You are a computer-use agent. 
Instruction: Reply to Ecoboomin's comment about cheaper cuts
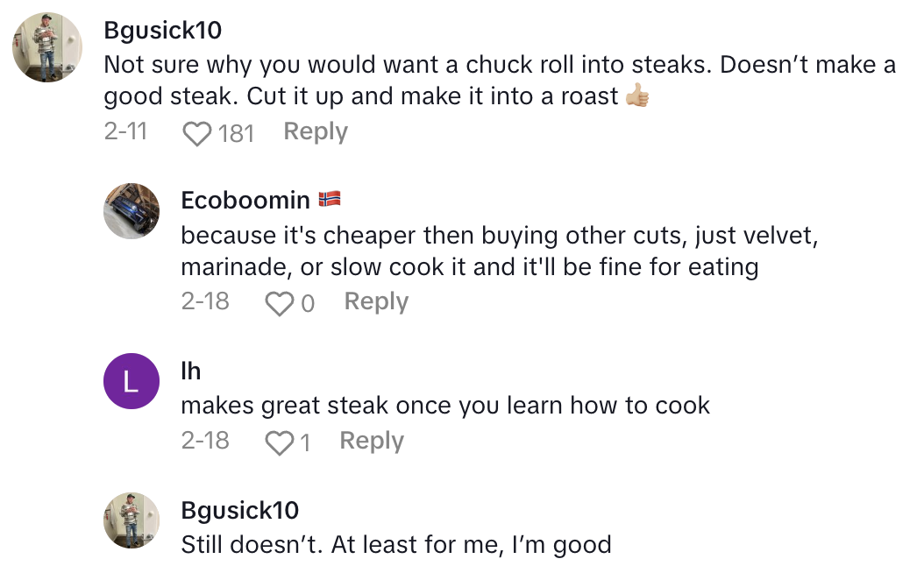pos(376,301)
